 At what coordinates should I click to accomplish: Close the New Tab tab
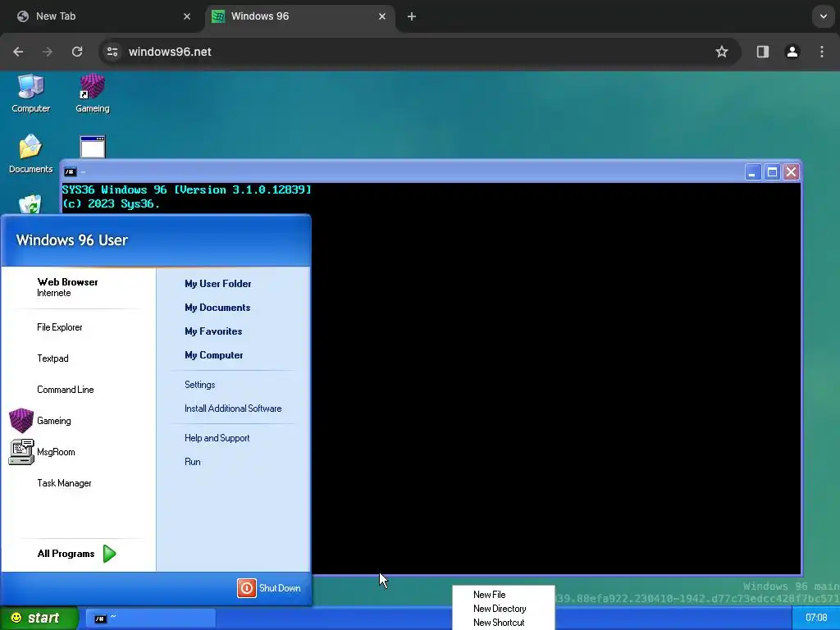(x=187, y=16)
